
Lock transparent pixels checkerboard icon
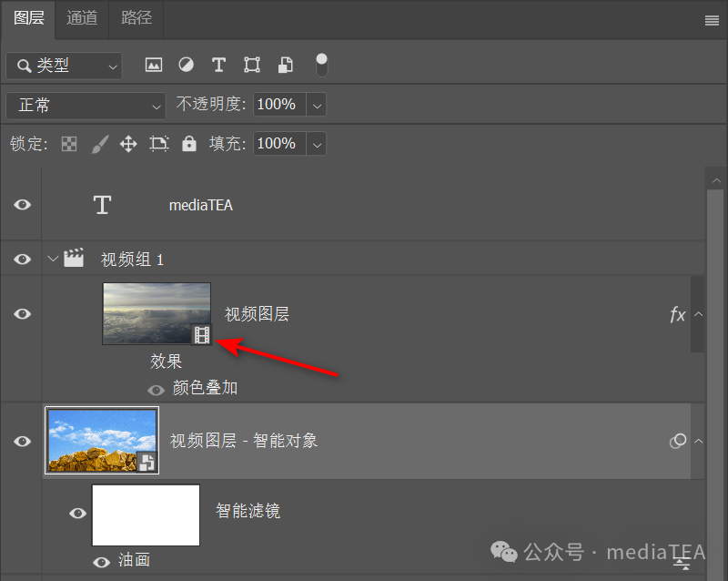click(69, 144)
